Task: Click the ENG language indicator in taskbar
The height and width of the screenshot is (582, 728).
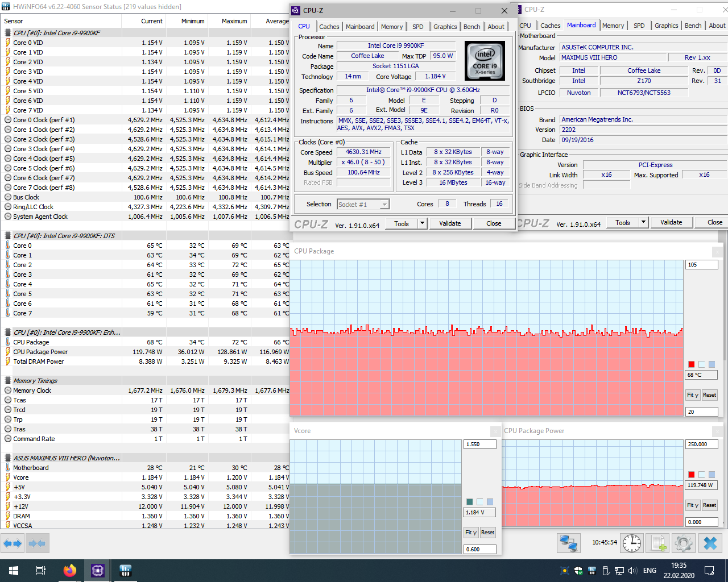Action: click(650, 571)
